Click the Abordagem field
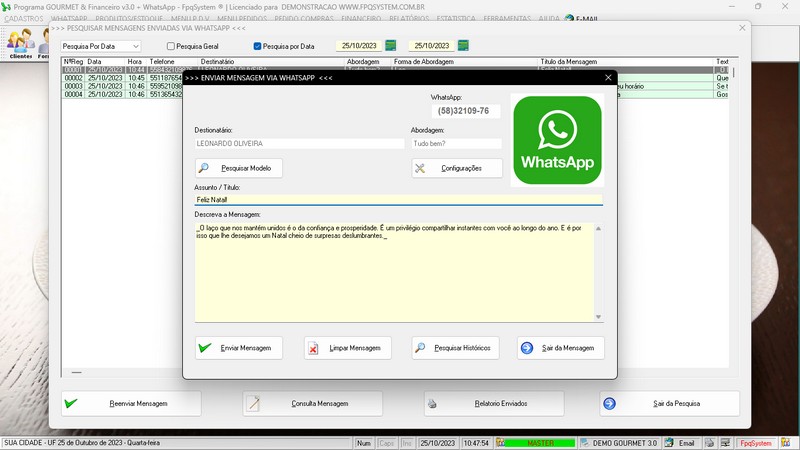The image size is (800, 450). (456, 144)
